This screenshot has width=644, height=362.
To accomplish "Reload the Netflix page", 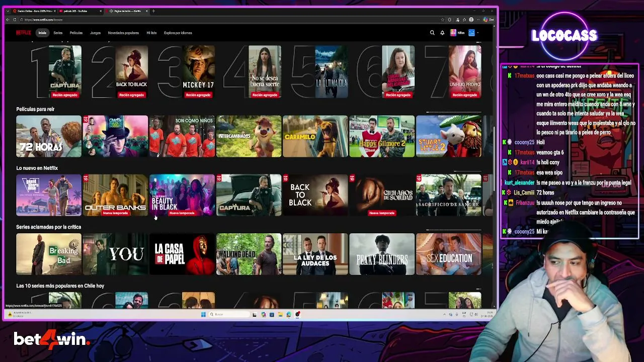I will click(15, 20).
